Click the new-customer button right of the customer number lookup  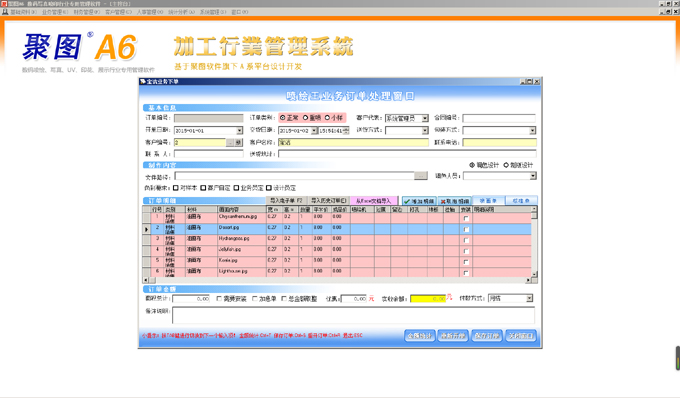pyautogui.click(x=239, y=143)
